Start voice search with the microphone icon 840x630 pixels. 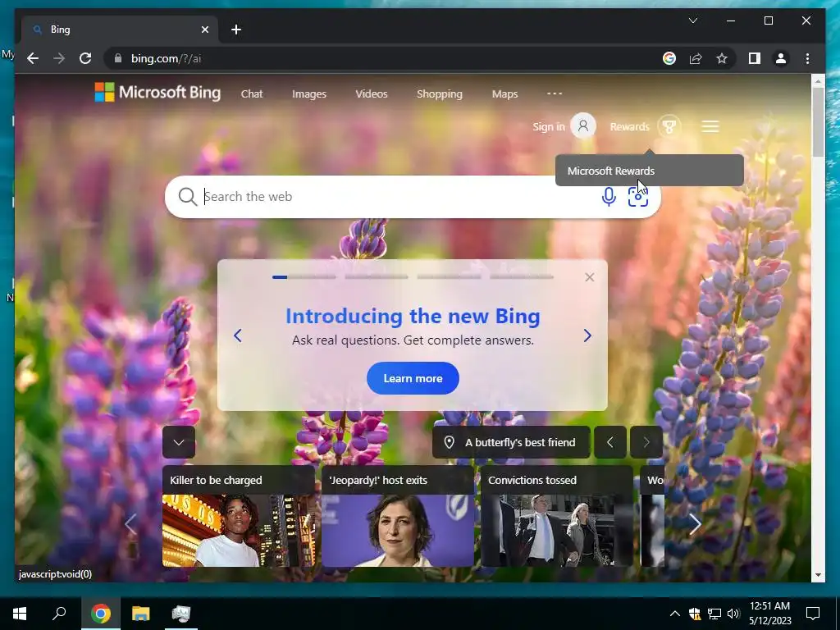tap(608, 197)
